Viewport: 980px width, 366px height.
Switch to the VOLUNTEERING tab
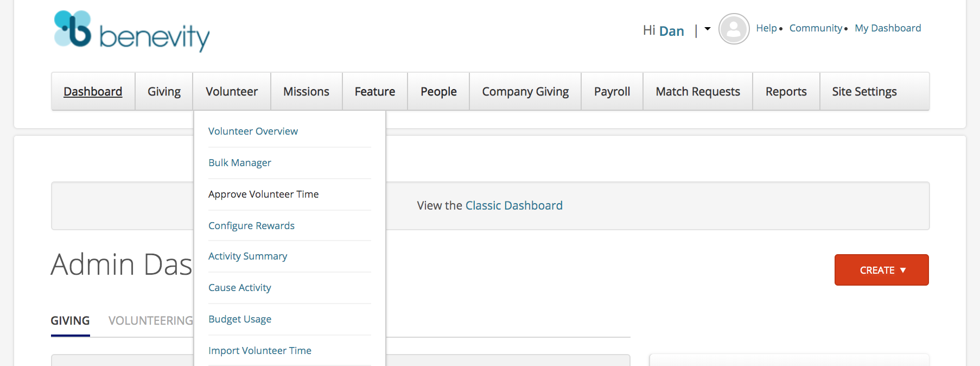(x=150, y=321)
